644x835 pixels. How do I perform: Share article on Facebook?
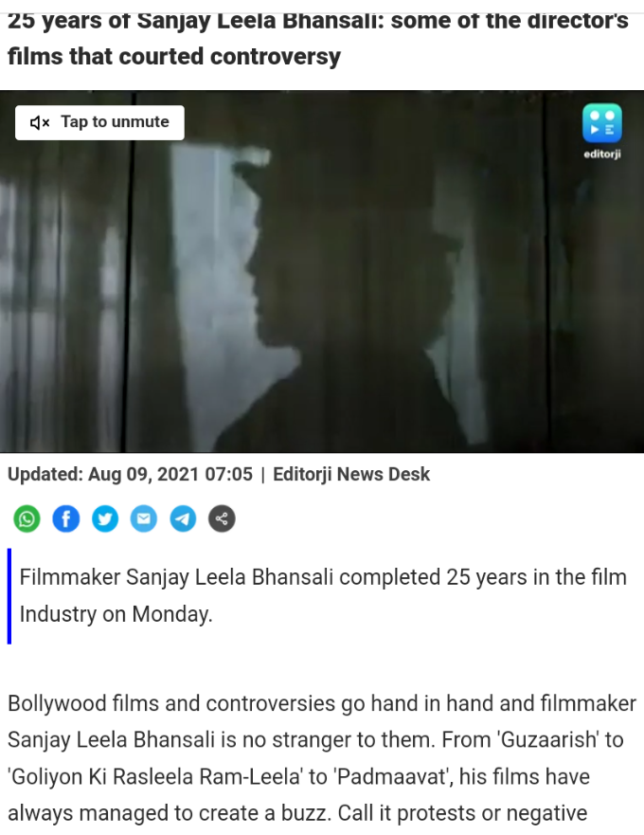pos(66,518)
